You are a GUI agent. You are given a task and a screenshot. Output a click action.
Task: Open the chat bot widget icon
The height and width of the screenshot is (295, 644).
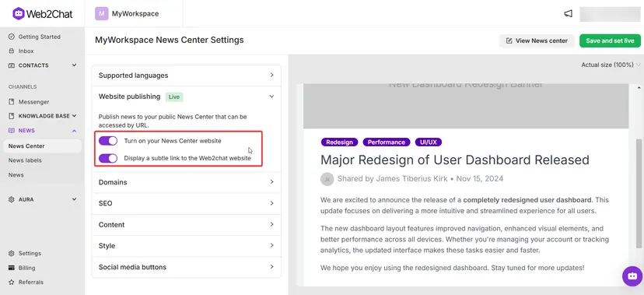tap(632, 276)
